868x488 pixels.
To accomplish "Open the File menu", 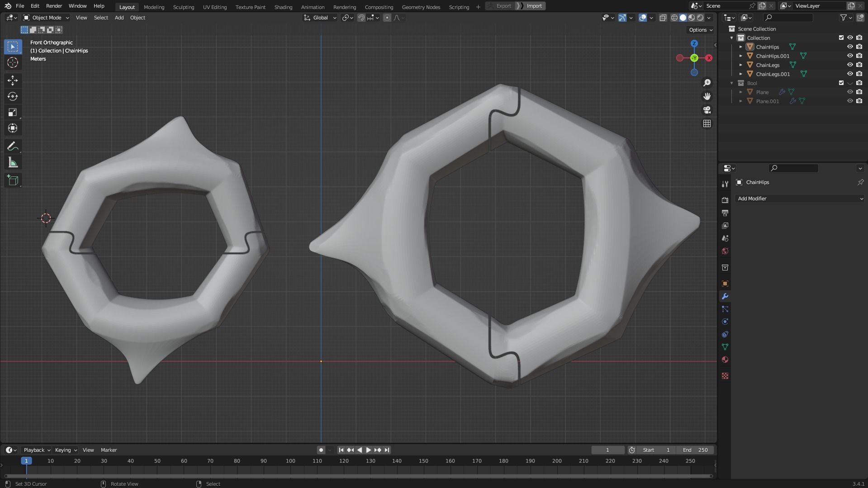I will pos(20,6).
